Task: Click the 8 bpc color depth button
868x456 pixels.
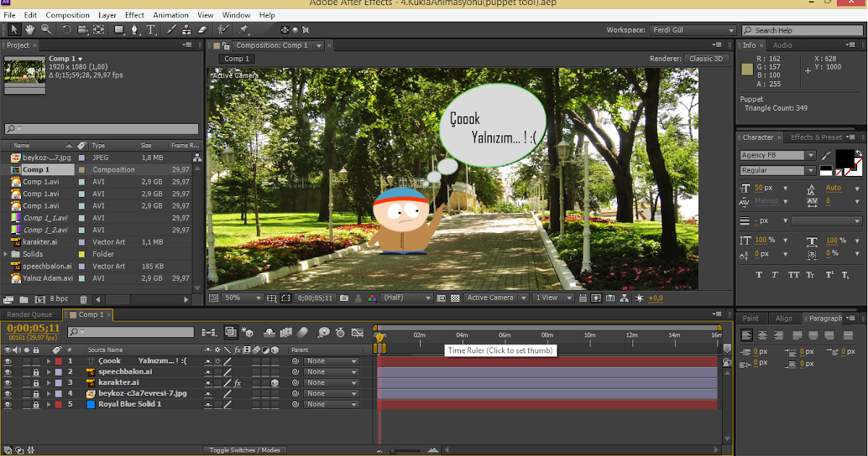Action: 59,299
